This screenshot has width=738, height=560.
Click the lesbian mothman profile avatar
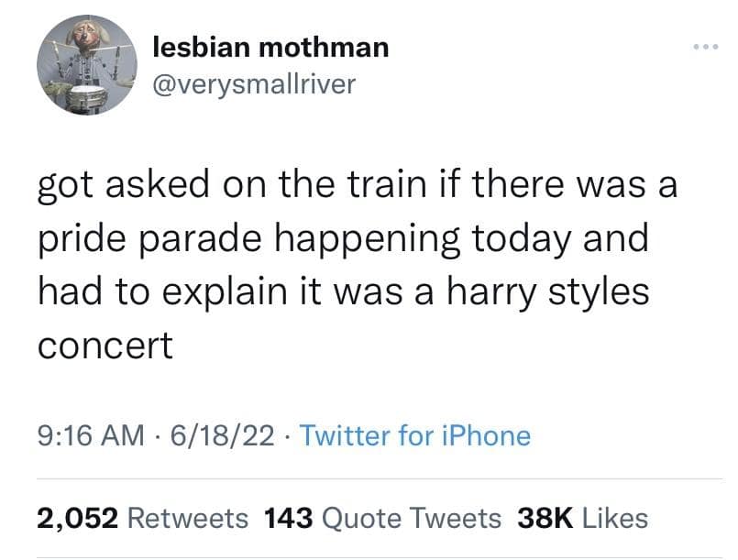(x=80, y=69)
